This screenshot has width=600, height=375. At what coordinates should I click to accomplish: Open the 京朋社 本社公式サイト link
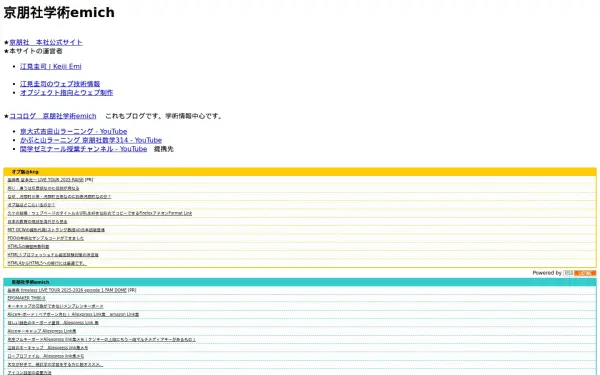(x=46, y=42)
